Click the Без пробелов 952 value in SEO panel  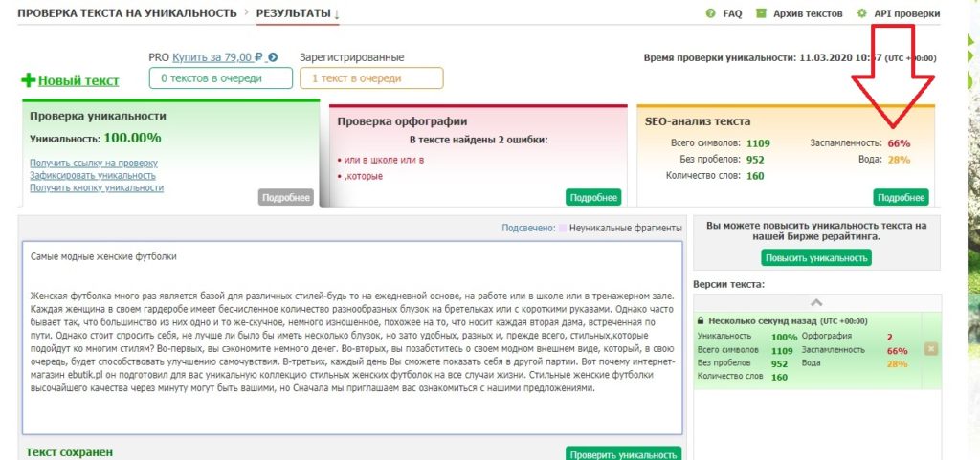click(x=755, y=159)
